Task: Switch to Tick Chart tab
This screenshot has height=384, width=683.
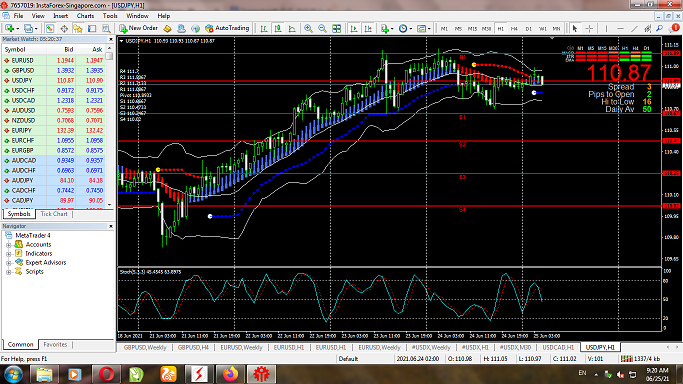Action: [x=54, y=214]
